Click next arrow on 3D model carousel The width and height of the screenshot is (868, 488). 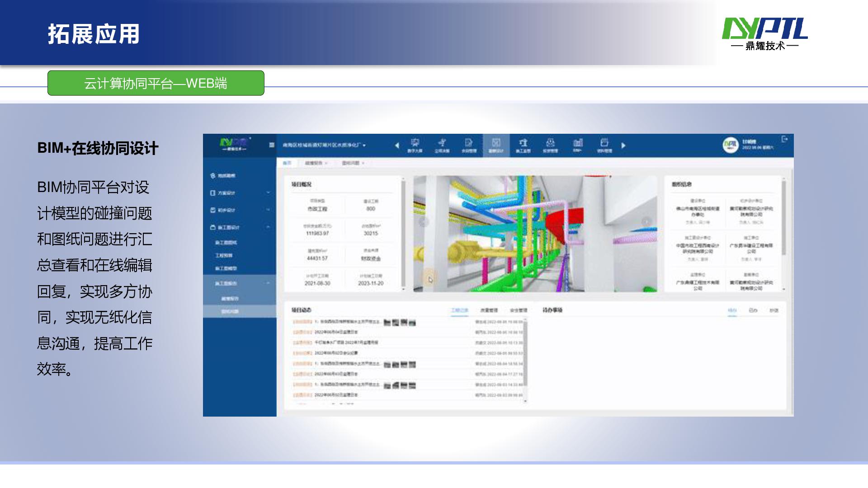tap(646, 221)
